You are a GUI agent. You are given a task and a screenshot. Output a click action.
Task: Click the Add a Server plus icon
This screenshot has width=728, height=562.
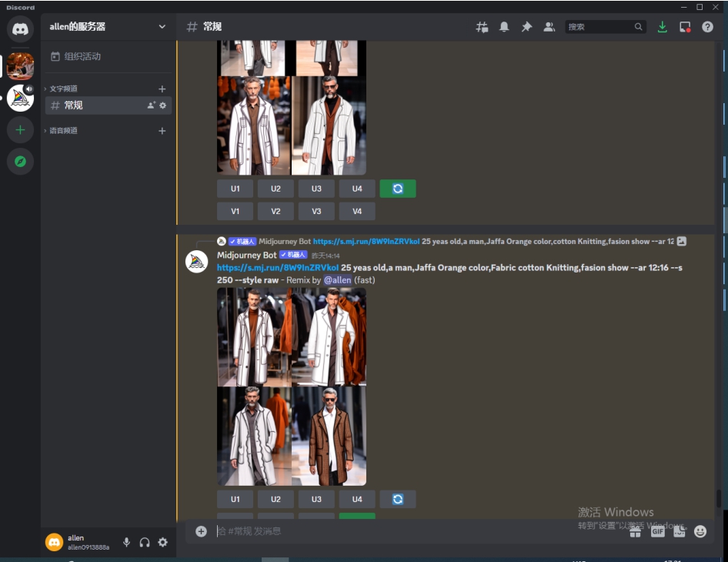[20, 130]
